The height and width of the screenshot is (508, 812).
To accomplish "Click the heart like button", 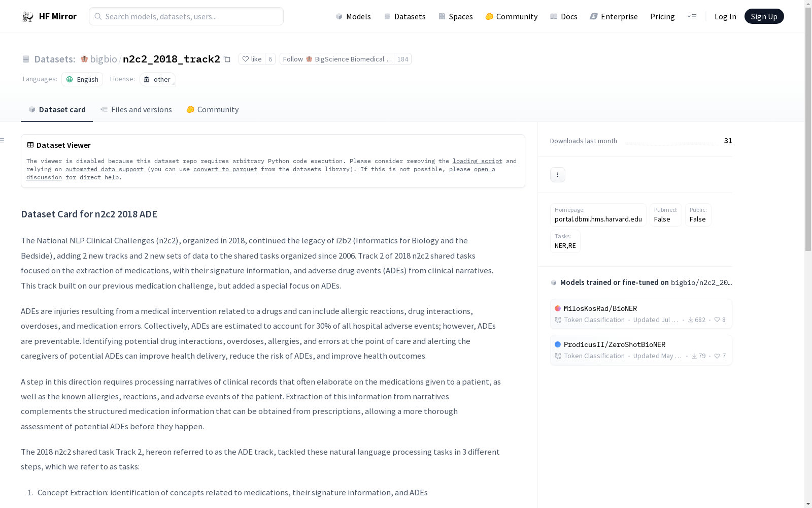I will coord(252,59).
